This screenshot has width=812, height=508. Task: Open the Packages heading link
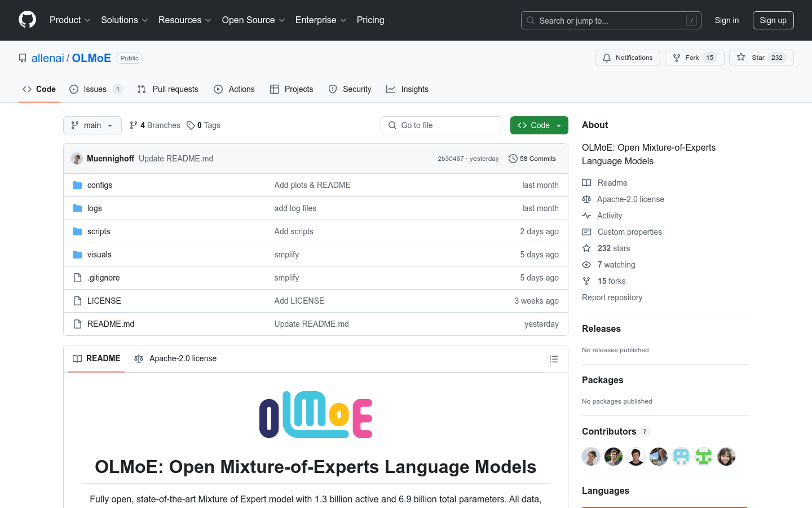coord(602,380)
